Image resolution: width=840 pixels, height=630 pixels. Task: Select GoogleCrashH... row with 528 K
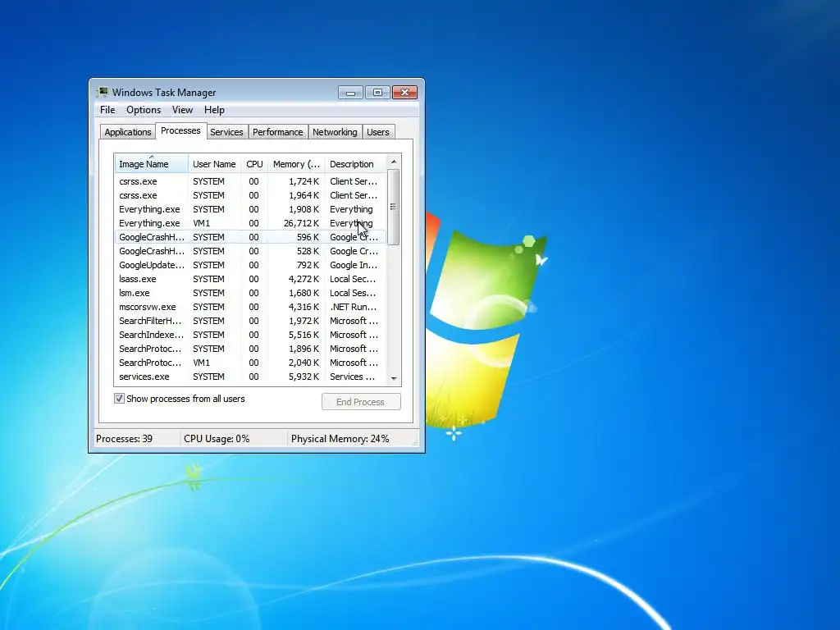coord(249,251)
